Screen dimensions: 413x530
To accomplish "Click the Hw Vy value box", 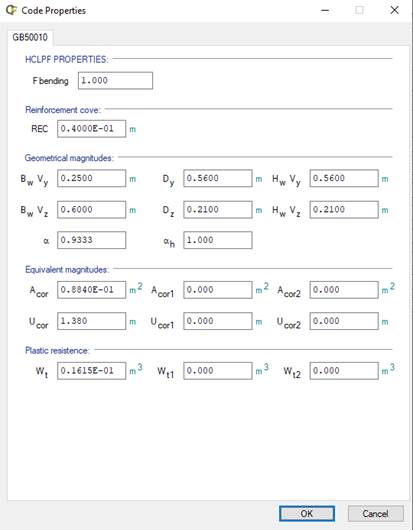I will 344,178.
